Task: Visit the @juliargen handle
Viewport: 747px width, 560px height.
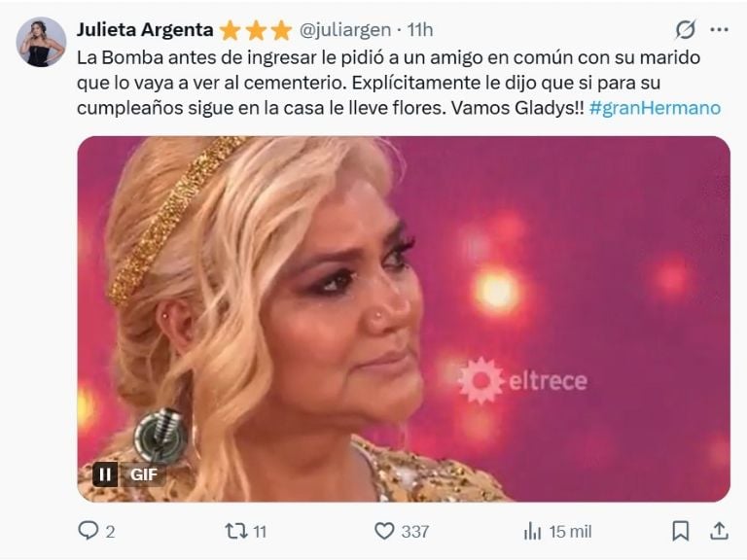Action: tap(345, 30)
